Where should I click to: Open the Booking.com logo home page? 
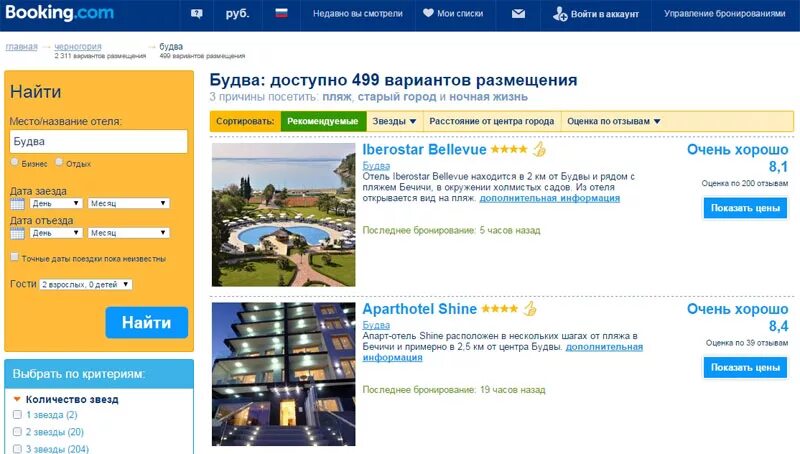point(60,13)
